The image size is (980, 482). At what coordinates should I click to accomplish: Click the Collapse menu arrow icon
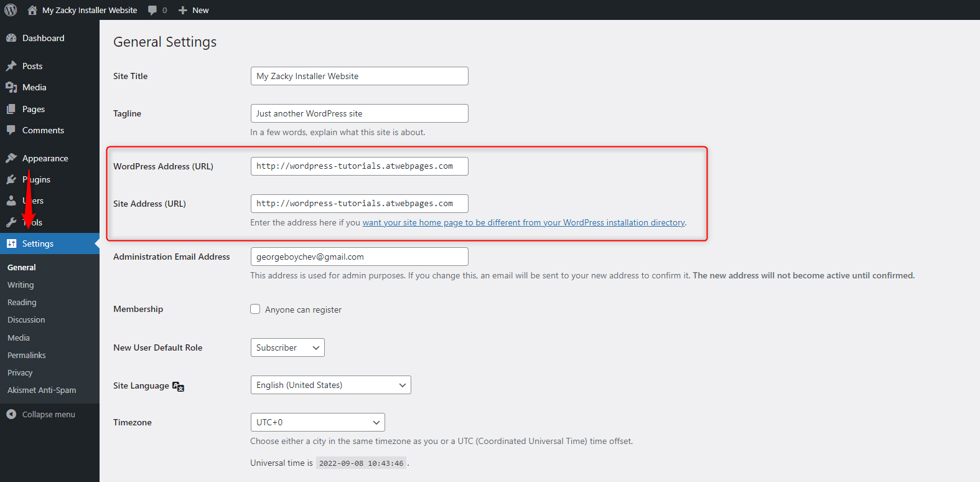point(11,414)
